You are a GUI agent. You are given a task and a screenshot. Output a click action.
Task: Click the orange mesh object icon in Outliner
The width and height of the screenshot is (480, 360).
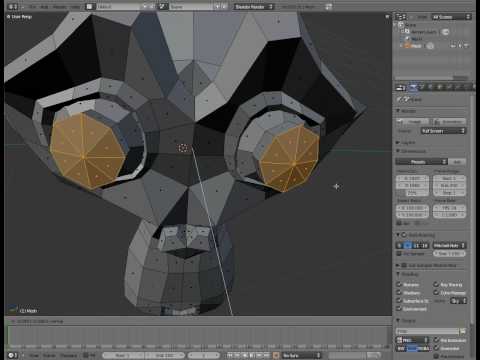pos(407,46)
